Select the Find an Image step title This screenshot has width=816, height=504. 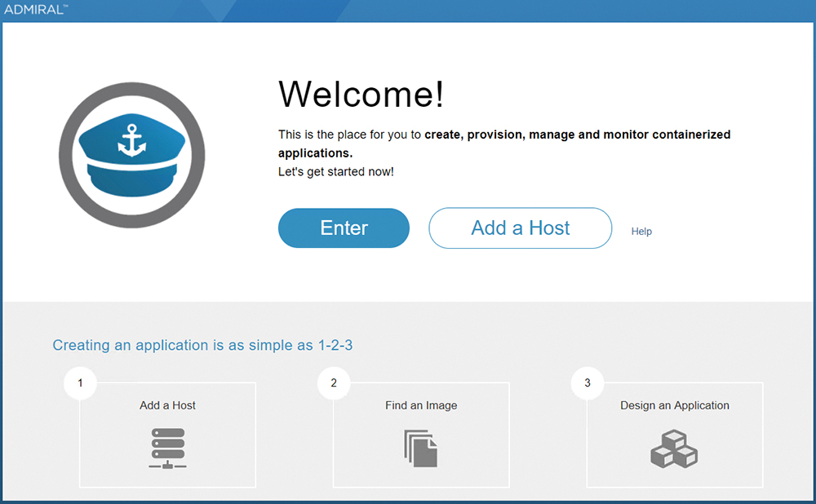point(421,405)
